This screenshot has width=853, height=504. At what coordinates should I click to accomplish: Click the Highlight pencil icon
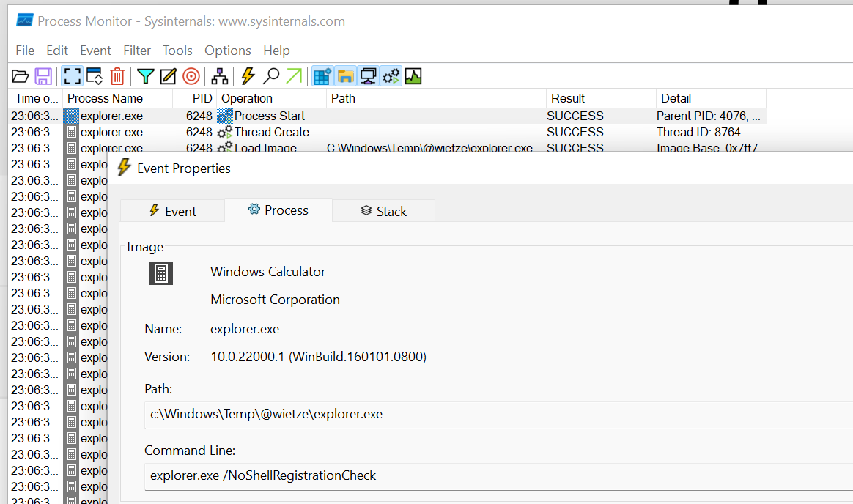168,76
